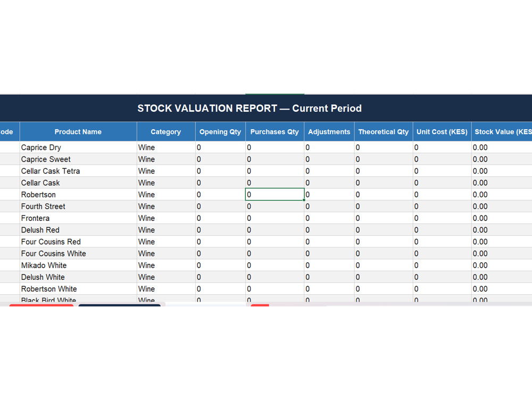The width and height of the screenshot is (532, 399).
Task: Select Opening Qty for Delush Red
Action: (220, 230)
